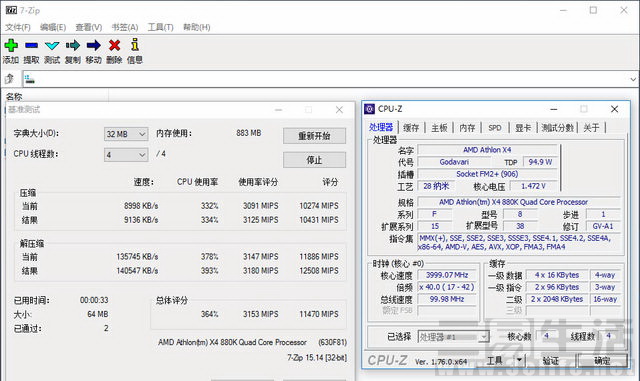640x381 pixels.
Task: Open the 查看(V) menu
Action: 89,27
